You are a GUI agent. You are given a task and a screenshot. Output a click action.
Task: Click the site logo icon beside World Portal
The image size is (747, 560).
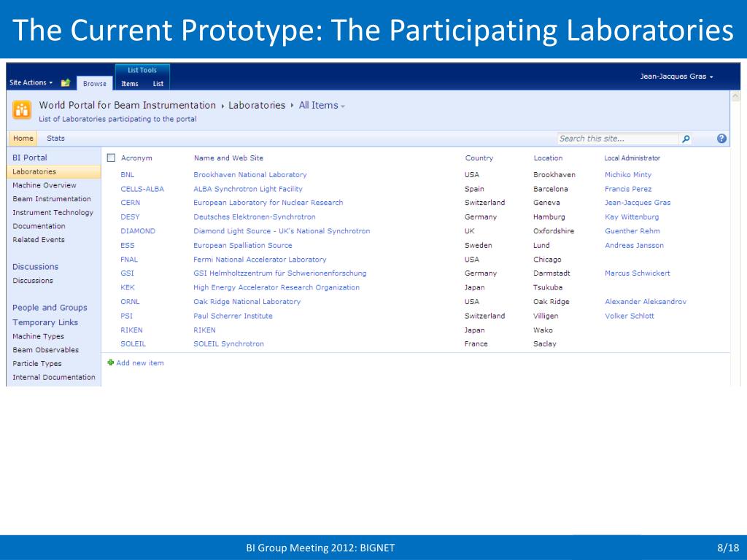(22, 110)
